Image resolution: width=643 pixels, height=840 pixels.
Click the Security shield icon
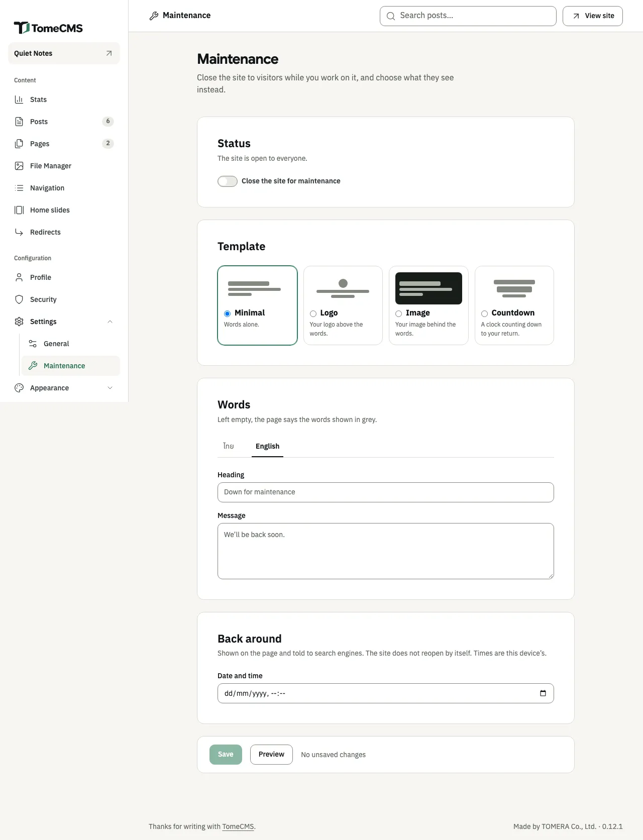(19, 299)
